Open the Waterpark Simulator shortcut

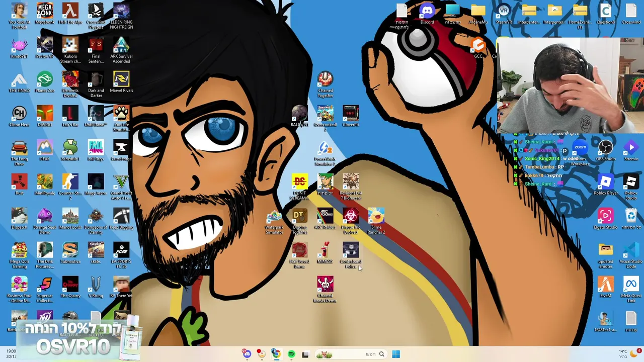(x=274, y=221)
